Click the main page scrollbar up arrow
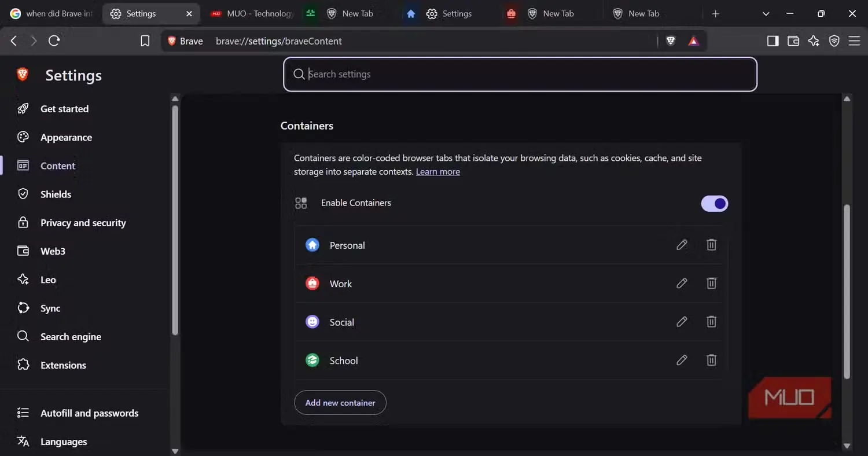 [847, 99]
